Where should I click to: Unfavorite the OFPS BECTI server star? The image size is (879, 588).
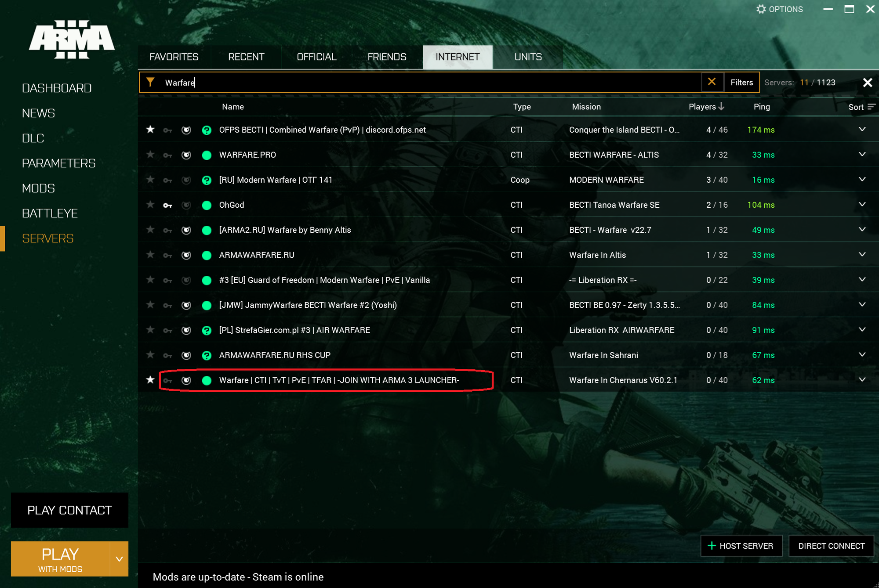point(150,130)
